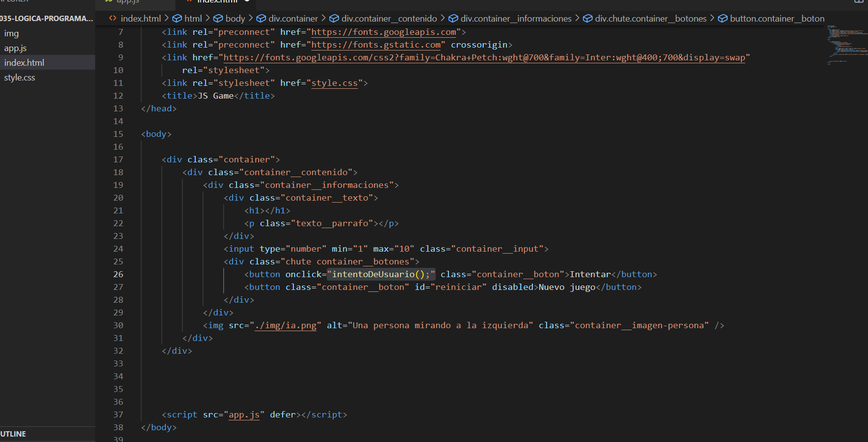Image resolution: width=868 pixels, height=442 pixels.
Task: Click line number 13 in the gutter
Action: (118, 108)
